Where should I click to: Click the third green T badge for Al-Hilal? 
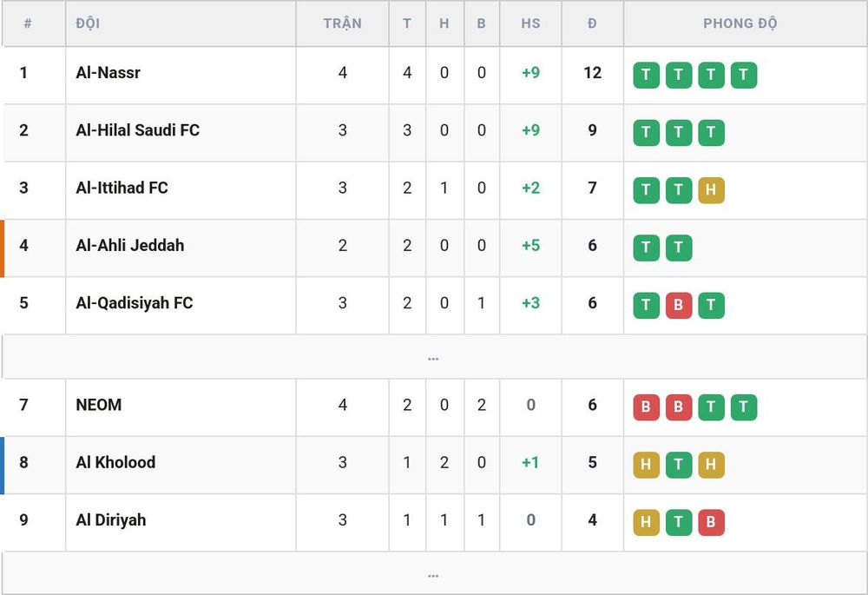tap(711, 132)
